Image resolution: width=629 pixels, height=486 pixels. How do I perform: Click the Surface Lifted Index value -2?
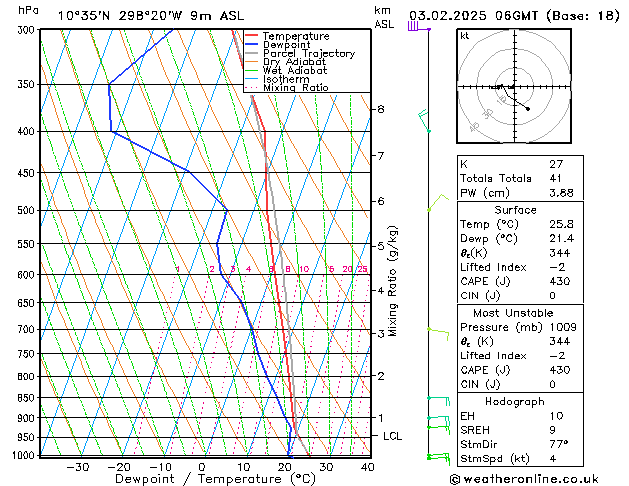tap(557, 267)
